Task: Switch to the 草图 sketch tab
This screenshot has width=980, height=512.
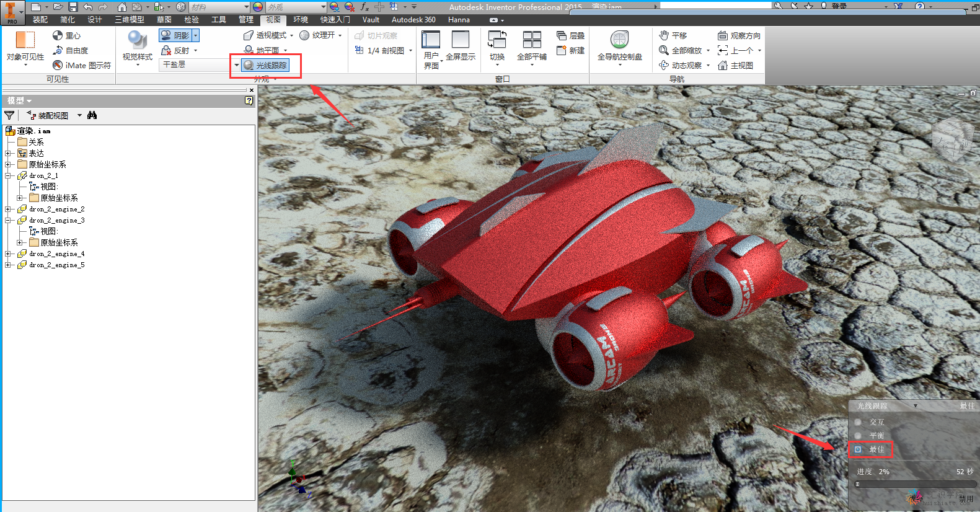Action: pyautogui.click(x=164, y=20)
